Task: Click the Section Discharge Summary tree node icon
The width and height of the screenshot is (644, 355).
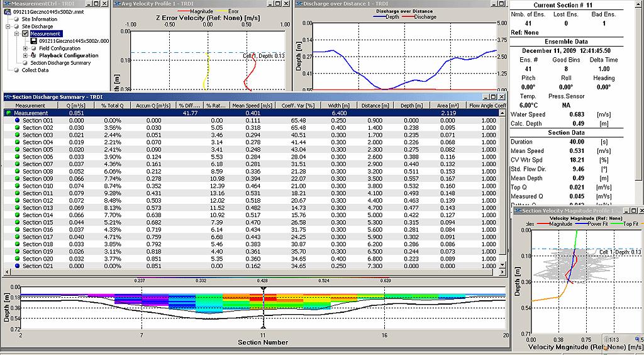Action: [x=25, y=63]
